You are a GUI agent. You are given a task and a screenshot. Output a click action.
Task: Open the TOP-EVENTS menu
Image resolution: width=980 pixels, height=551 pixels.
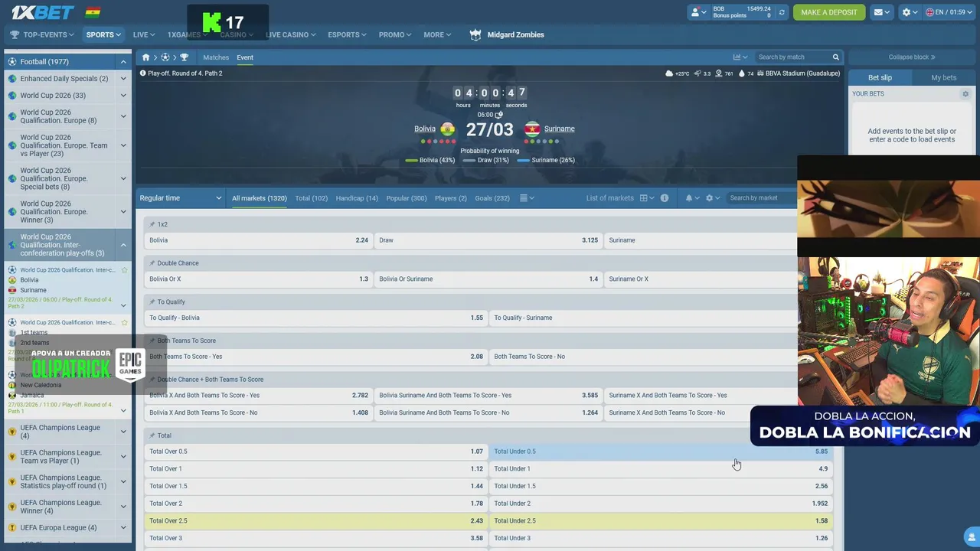pyautogui.click(x=42, y=34)
